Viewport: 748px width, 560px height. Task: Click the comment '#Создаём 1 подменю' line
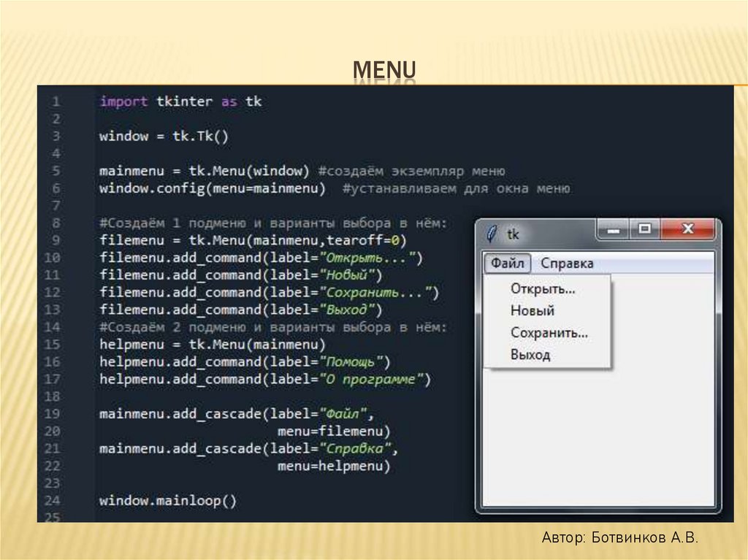tap(273, 223)
